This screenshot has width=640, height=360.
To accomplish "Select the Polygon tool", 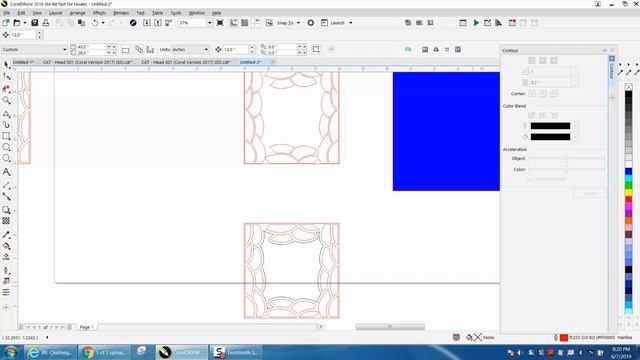I will (x=6, y=158).
